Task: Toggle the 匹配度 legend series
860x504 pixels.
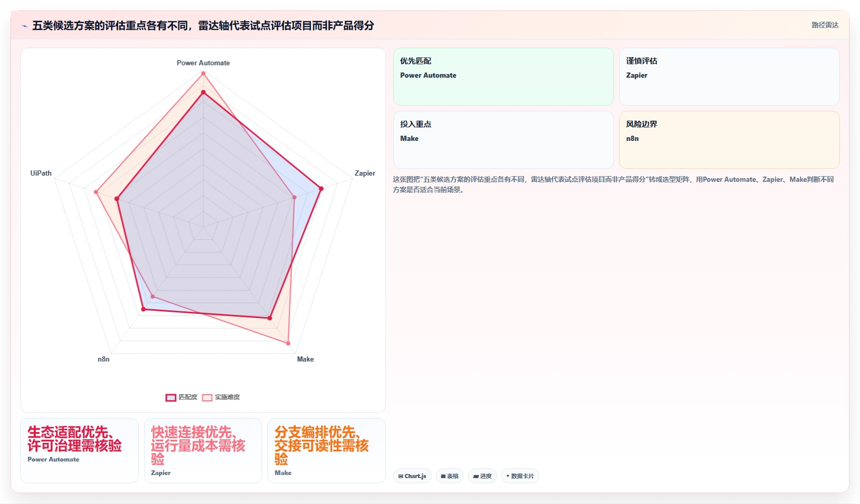Action: pyautogui.click(x=181, y=397)
